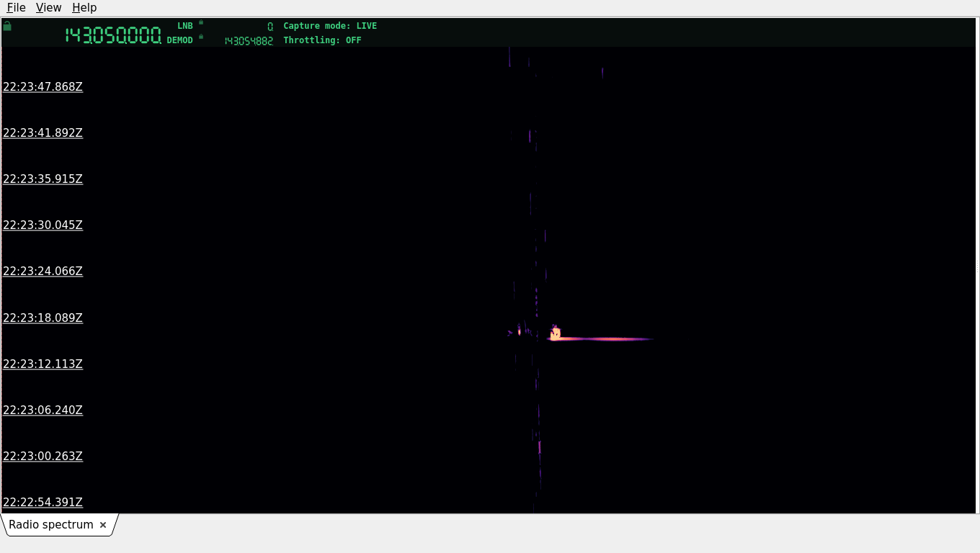Image resolution: width=980 pixels, height=553 pixels.
Task: Click the 22:23:35.915Z timestamp
Action: tap(43, 179)
